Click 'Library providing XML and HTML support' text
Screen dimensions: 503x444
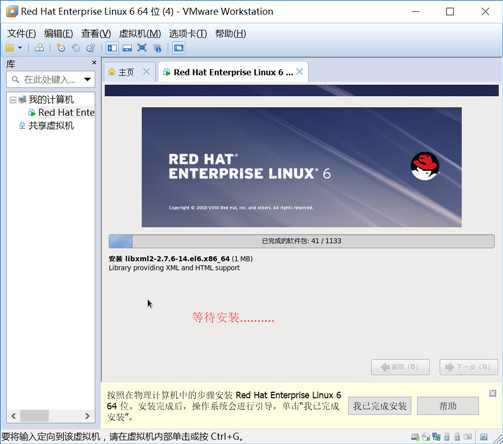point(174,268)
